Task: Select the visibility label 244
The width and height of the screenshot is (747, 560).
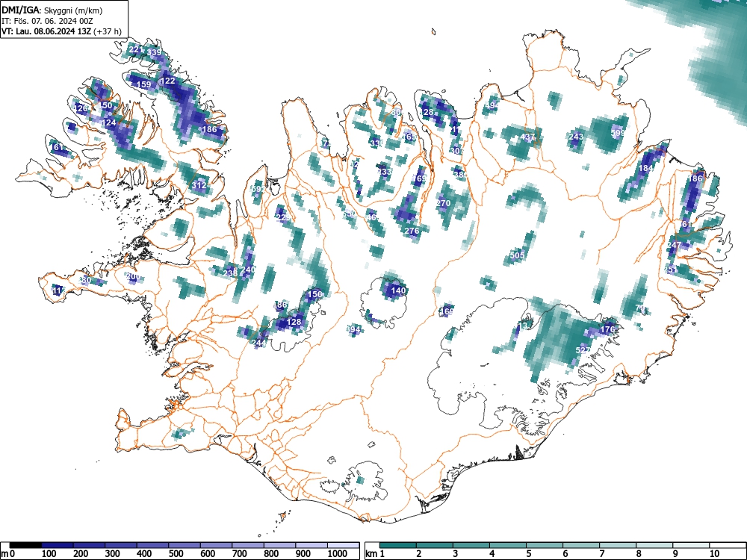Action: [258, 343]
